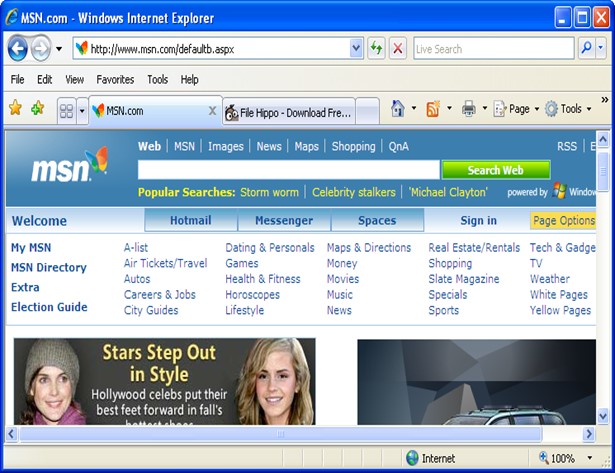The height and width of the screenshot is (473, 615).
Task: Click the yellow Page Options button
Action: click(x=563, y=220)
